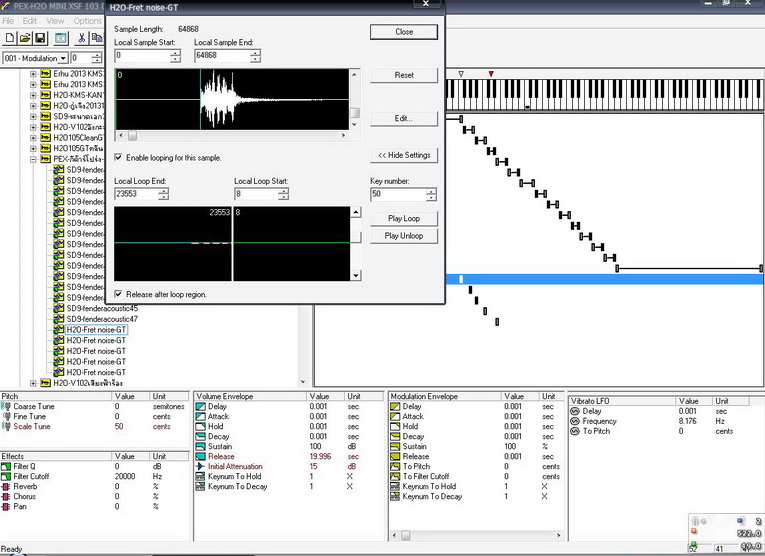765x556 pixels.
Task: Select Vibrato LFO Frequency icon
Action: tap(574, 421)
